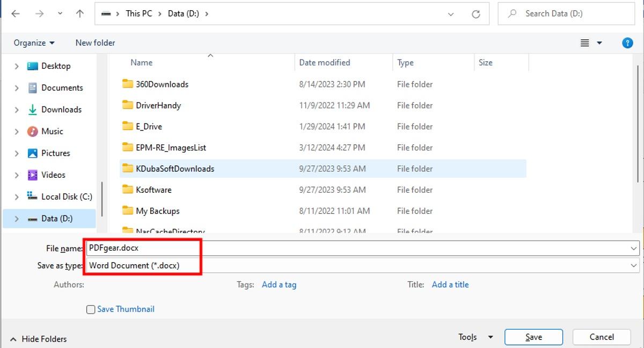
Task: Click inside the File name field
Action: point(215,248)
